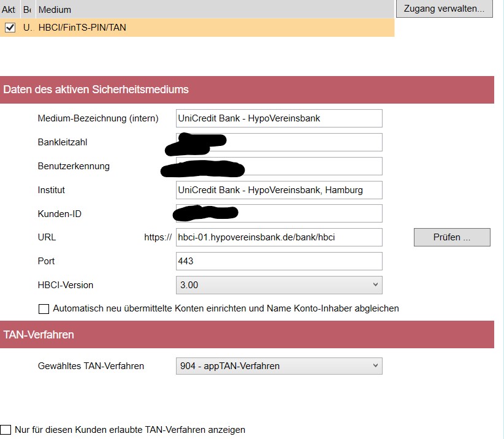Uncheck the active HBCI/FinTS-PIN/TAN medium checkbox
Image resolution: width=504 pixels, height=439 pixels.
click(10, 28)
